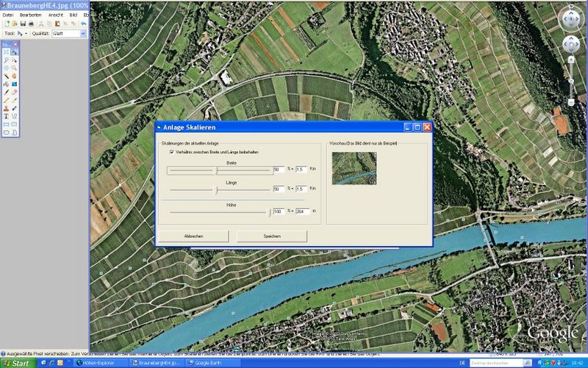
Task: Select the Rectangle Select tool in the palette
Action: click(x=6, y=52)
